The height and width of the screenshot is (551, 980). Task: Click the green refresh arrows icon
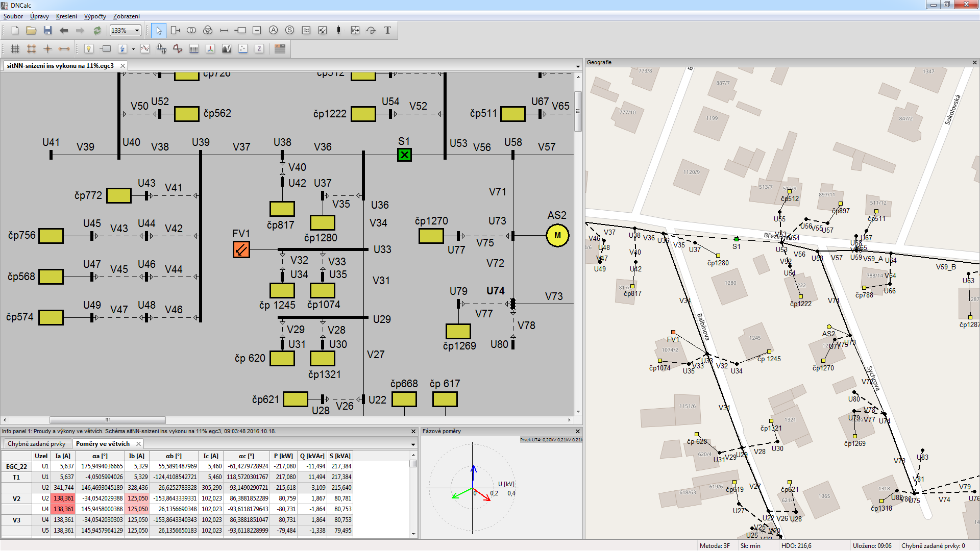pyautogui.click(x=97, y=31)
